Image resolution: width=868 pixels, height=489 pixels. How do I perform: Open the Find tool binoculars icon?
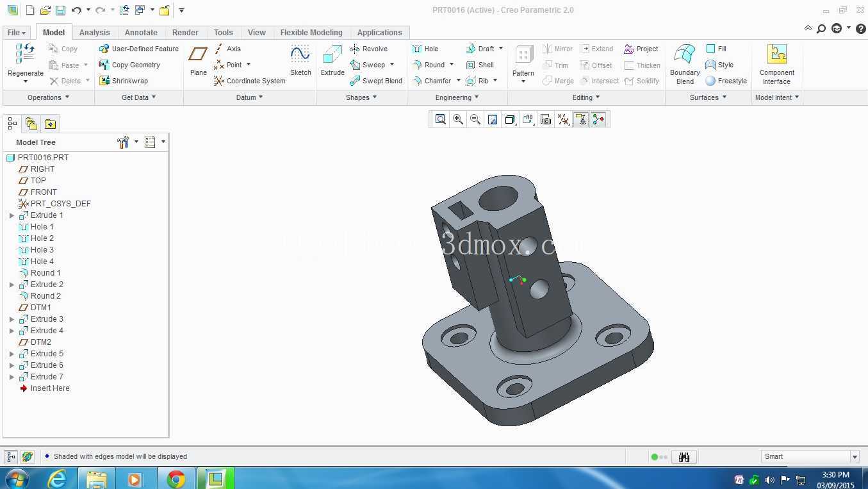[x=684, y=457]
